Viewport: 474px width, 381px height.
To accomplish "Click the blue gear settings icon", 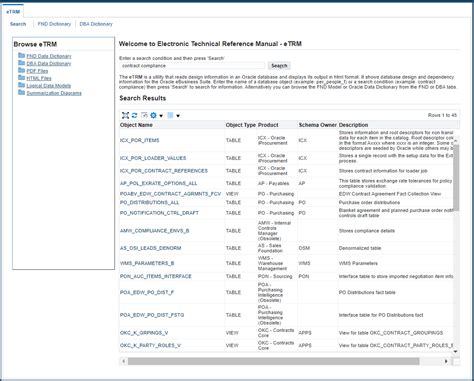I will point(153,115).
